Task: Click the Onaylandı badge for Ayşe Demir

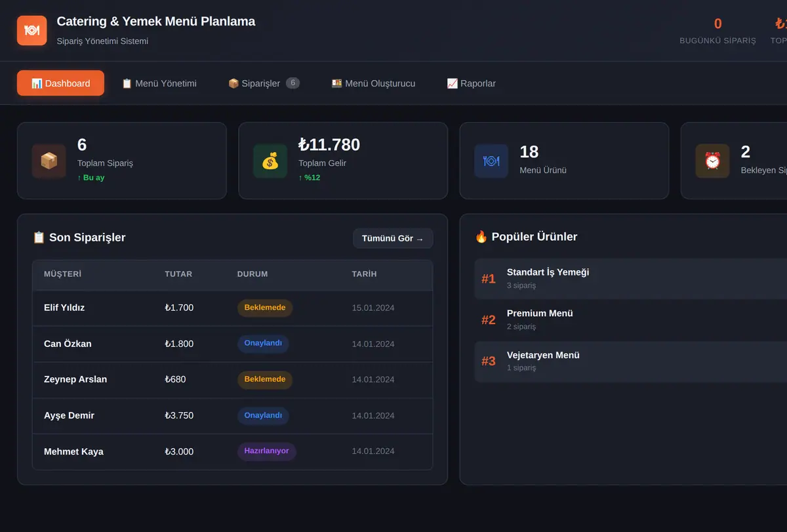Action: click(263, 415)
